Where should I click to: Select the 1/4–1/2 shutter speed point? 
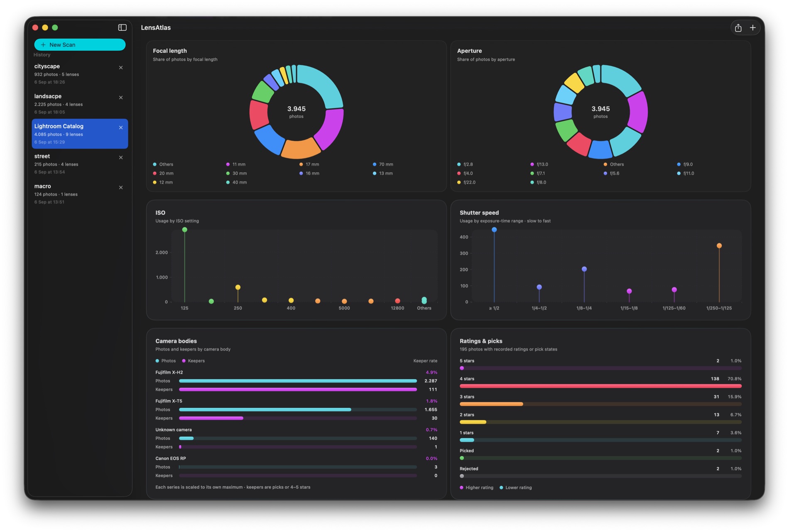pos(539,287)
